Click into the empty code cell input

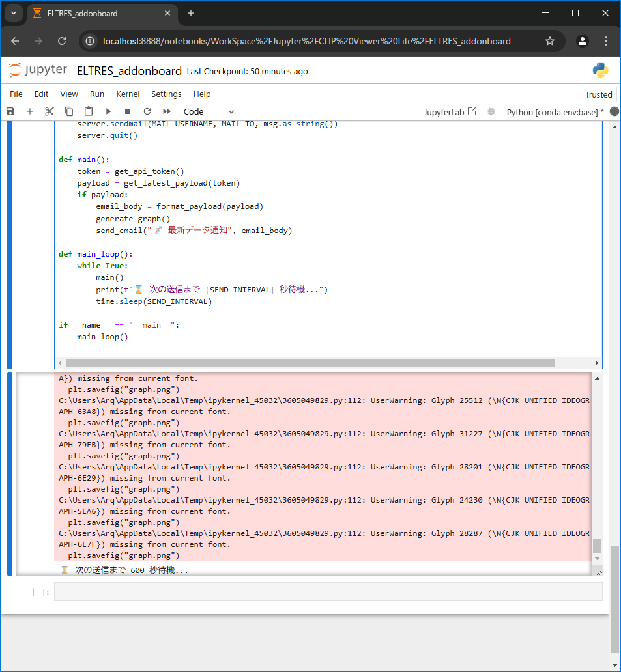click(328, 592)
